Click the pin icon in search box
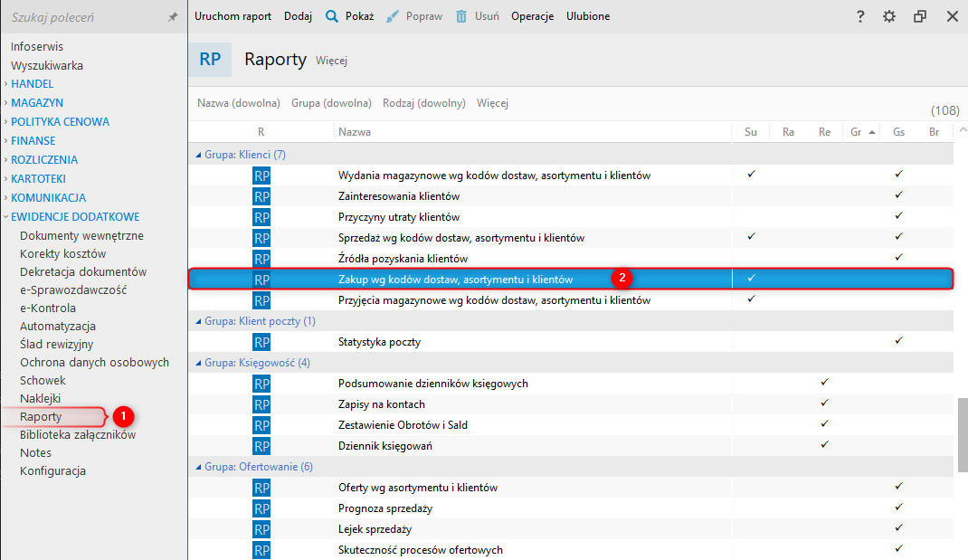The image size is (968, 560). click(173, 17)
